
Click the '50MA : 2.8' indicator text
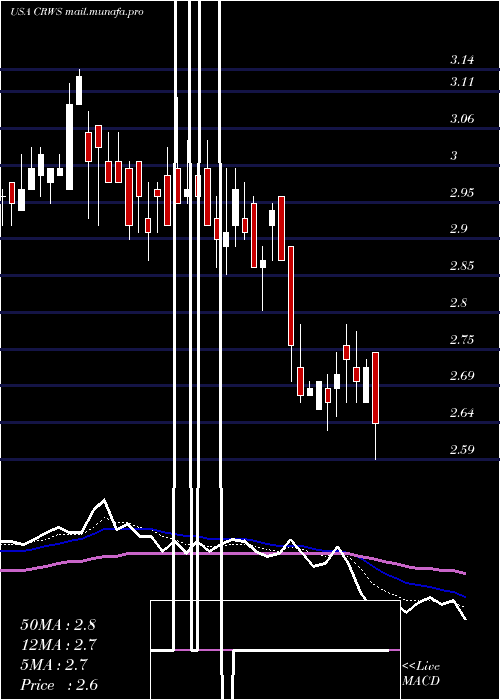58,625
